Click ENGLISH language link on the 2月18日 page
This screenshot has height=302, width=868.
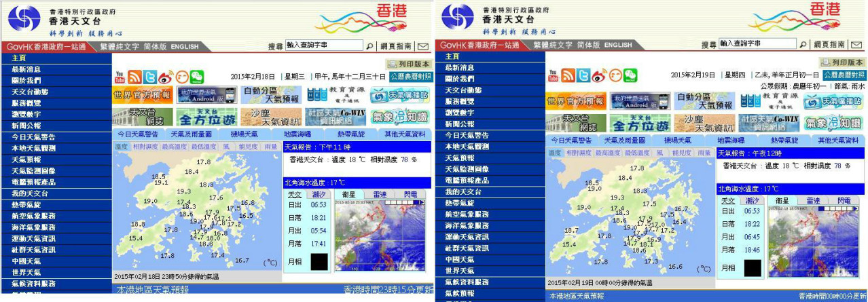click(185, 47)
